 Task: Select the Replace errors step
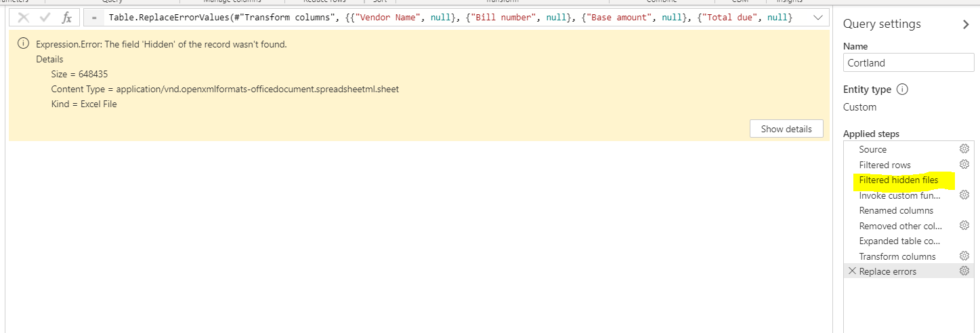click(887, 271)
